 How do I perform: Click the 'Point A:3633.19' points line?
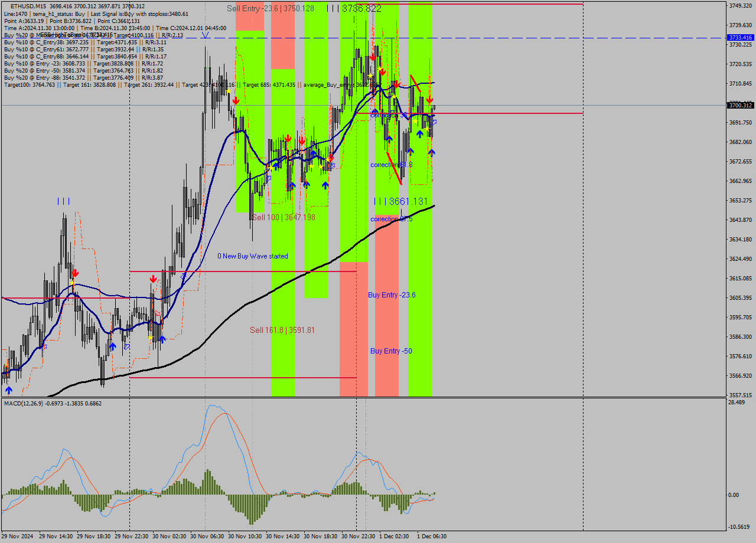[x=71, y=21]
